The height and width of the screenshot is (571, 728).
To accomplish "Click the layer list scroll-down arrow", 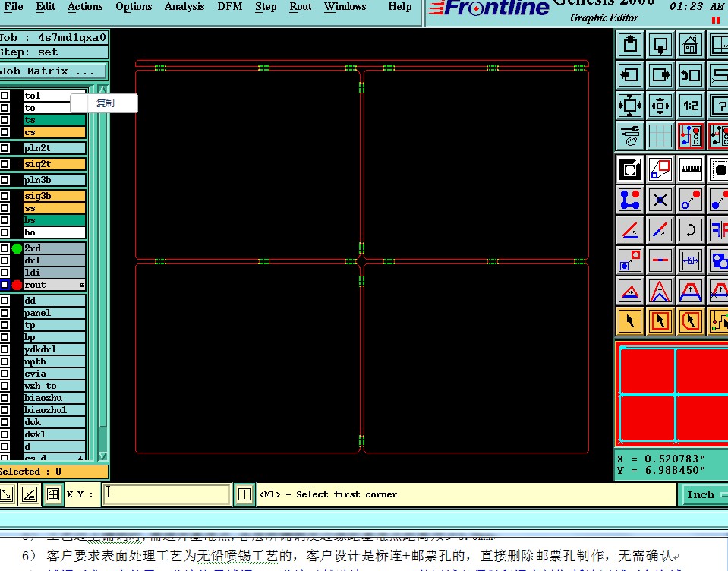I will [103, 456].
